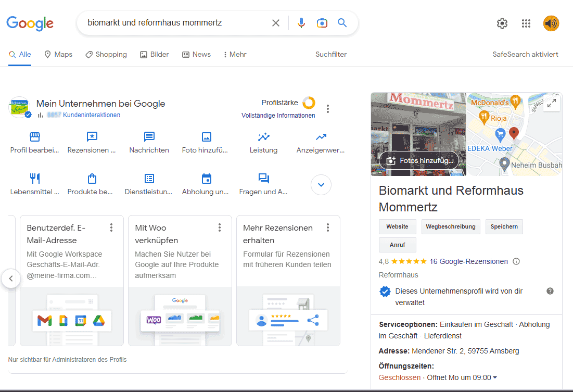Click the Reformhaus category text
The height and width of the screenshot is (392, 573).
(x=398, y=275)
